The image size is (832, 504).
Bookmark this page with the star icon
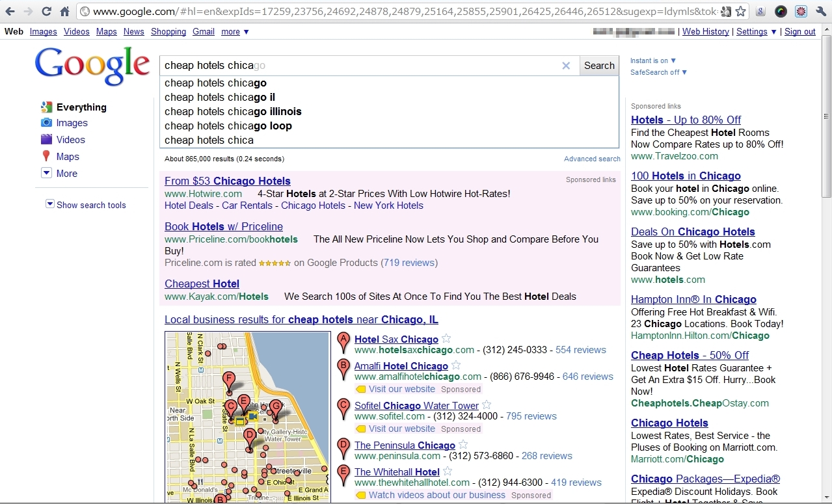(x=740, y=11)
